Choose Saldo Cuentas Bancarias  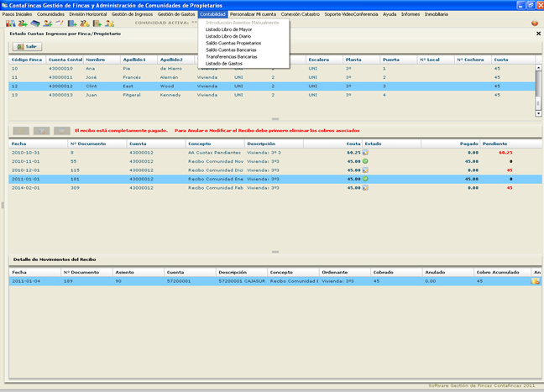click(x=244, y=50)
